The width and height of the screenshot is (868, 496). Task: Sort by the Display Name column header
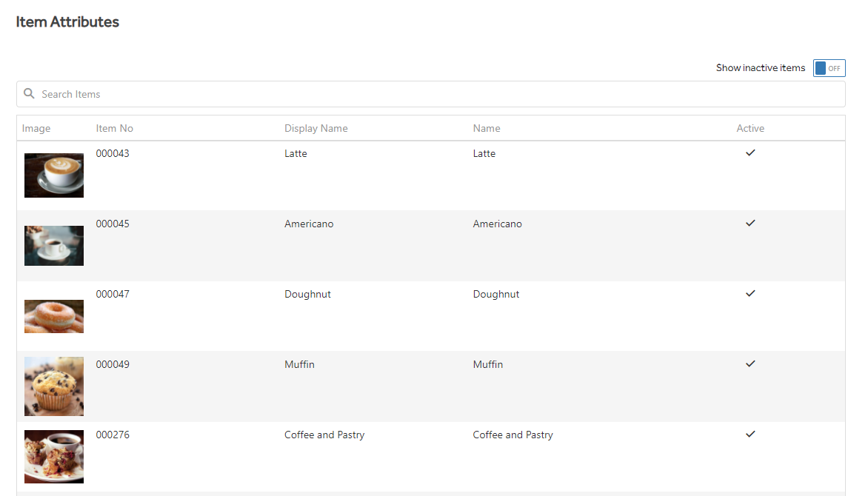[316, 128]
